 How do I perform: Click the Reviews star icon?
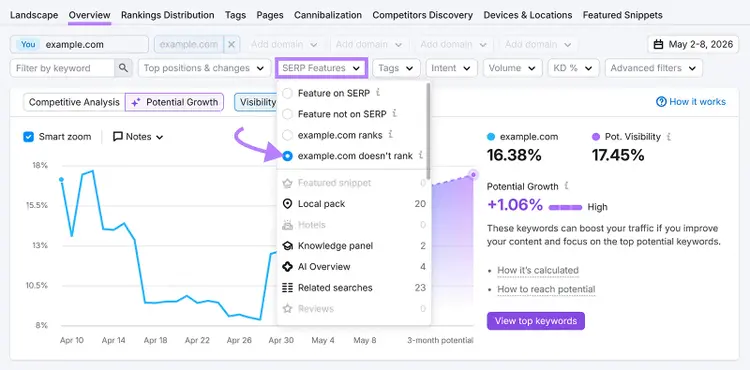click(x=287, y=309)
